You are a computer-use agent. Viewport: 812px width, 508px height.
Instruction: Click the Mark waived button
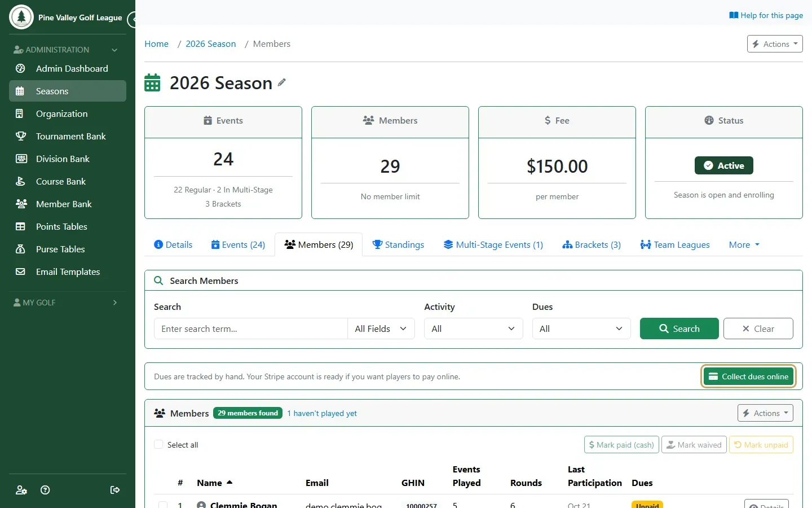tap(694, 445)
